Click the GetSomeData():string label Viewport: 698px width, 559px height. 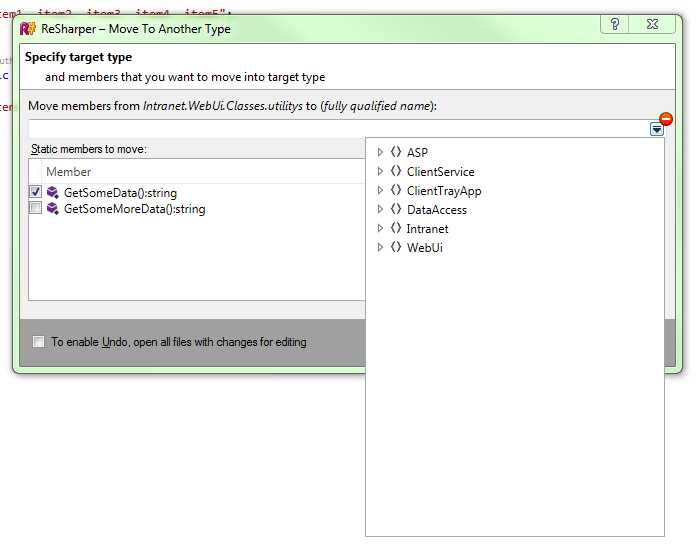120,193
